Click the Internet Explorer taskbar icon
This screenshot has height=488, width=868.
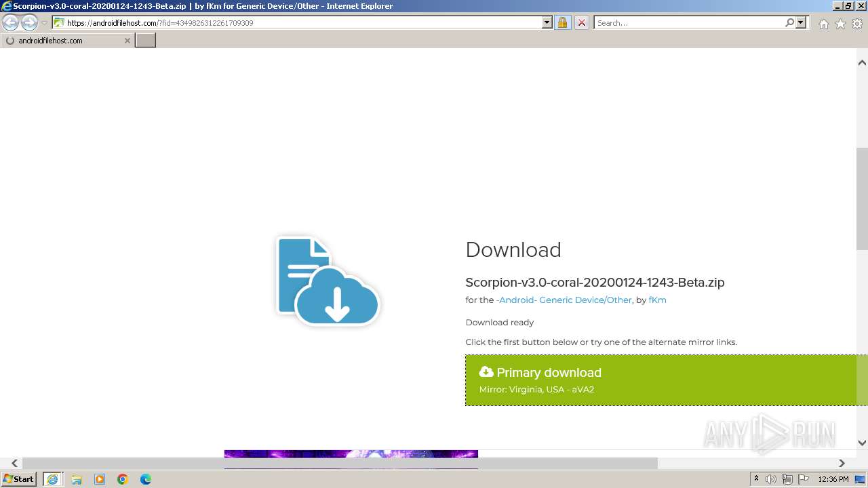coord(52,479)
